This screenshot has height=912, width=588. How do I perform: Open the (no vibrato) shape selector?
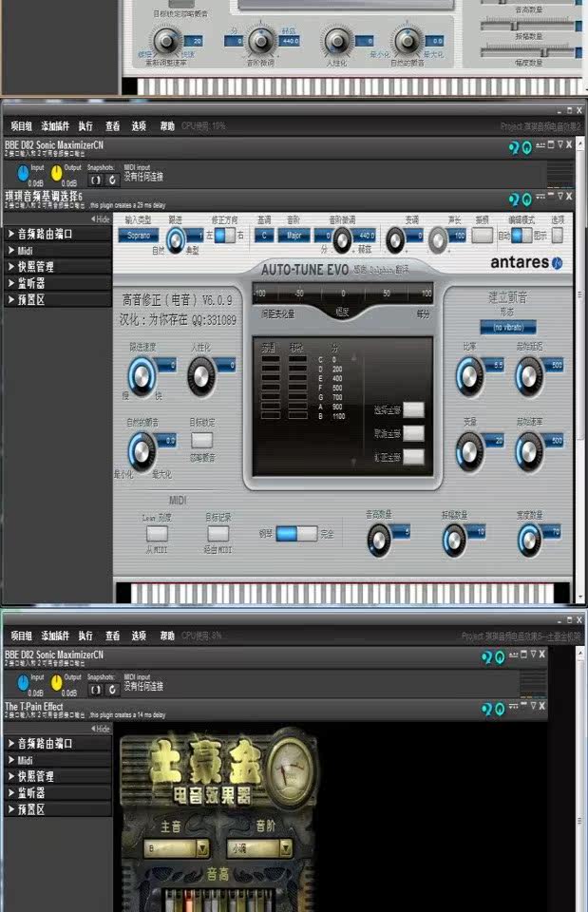[x=508, y=328]
